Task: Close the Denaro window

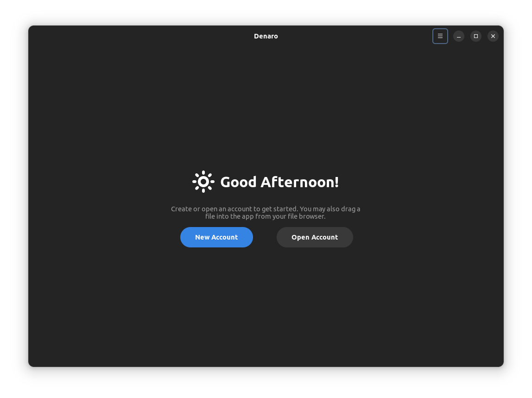Action: click(x=493, y=36)
